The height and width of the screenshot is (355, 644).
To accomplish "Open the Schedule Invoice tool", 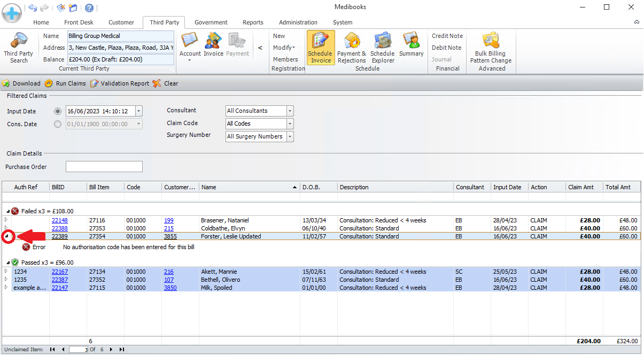I will (x=321, y=48).
